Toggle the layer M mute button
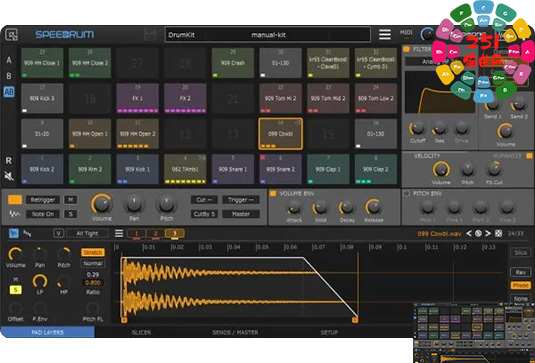The image size is (535, 363). [x=15, y=279]
